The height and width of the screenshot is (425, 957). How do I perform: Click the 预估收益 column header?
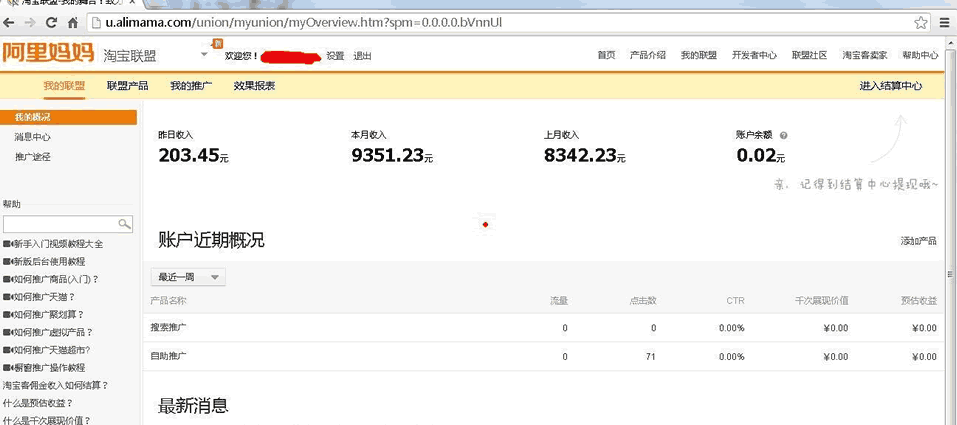point(919,301)
